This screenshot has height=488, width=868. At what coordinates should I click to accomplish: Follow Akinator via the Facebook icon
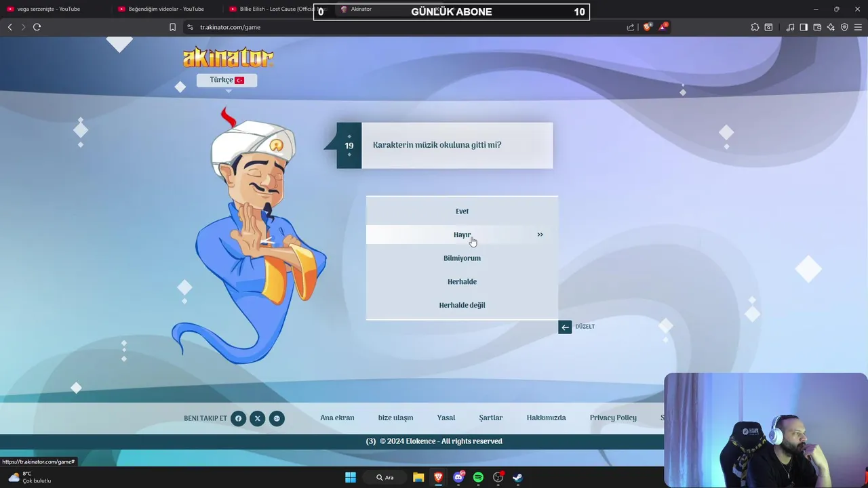pyautogui.click(x=238, y=418)
